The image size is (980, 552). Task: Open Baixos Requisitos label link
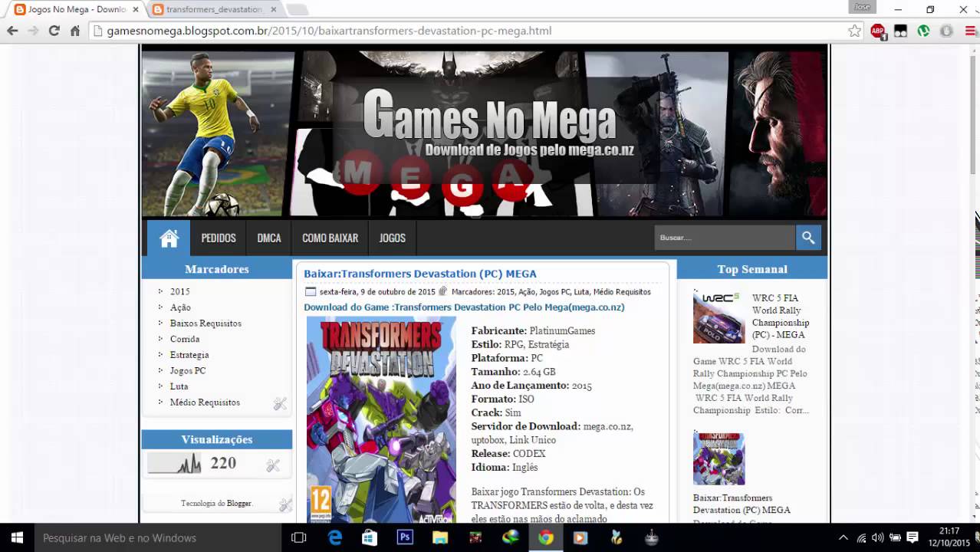[206, 324]
